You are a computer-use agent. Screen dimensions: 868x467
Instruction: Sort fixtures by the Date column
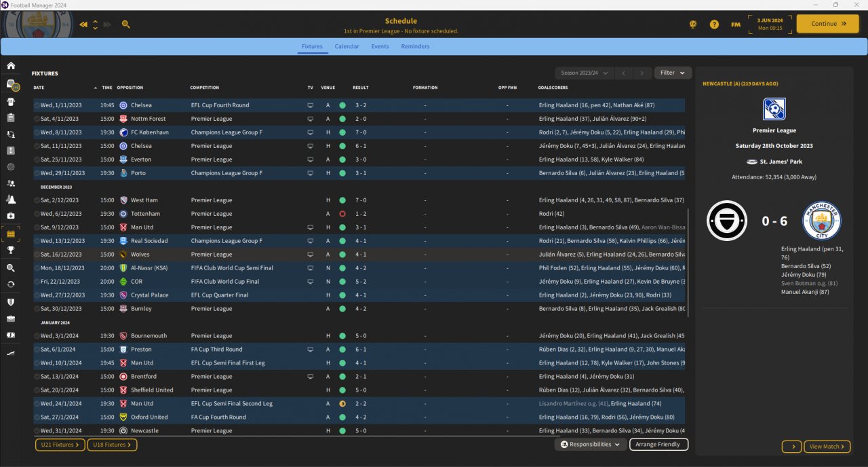(39, 88)
